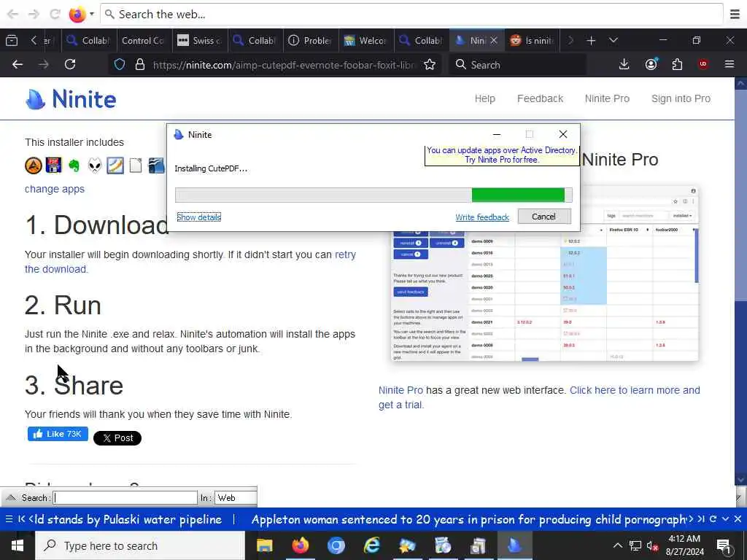Click the Pulaski water pipeline headline
This screenshot has width=747, height=560.
point(125,519)
